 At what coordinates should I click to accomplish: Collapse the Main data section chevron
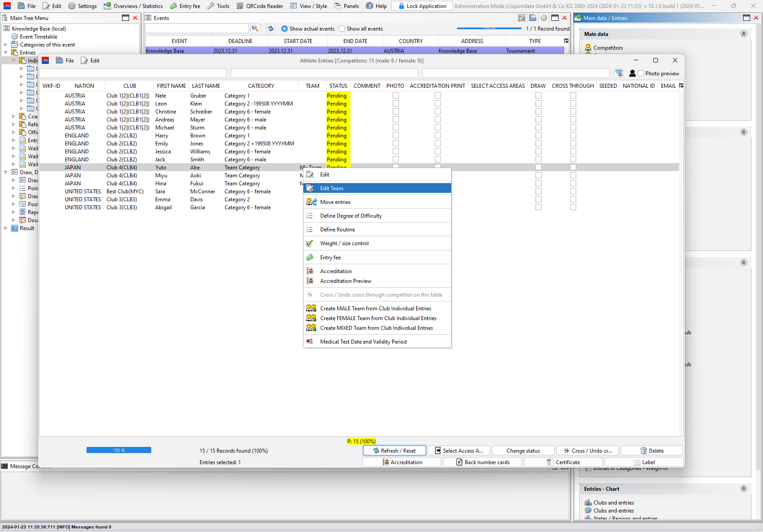[x=744, y=34]
